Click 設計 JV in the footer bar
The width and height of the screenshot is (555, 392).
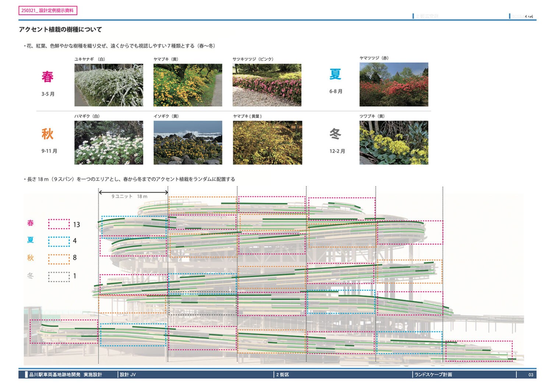[x=128, y=374]
